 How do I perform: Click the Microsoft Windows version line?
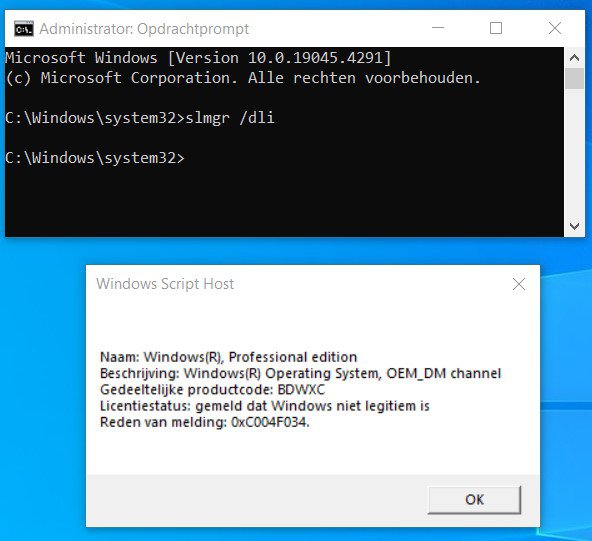point(198,58)
